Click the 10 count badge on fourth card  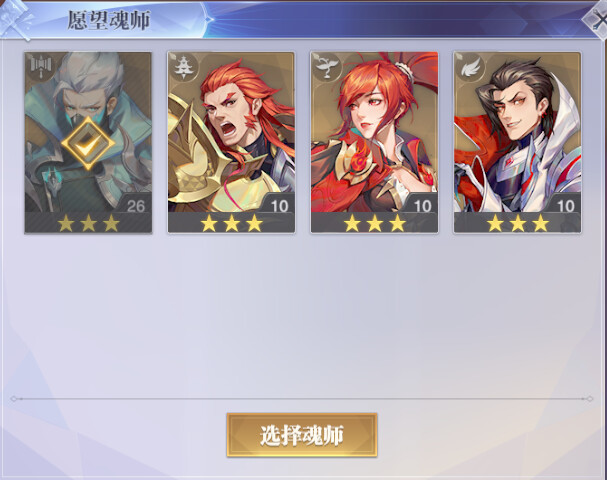coord(565,205)
